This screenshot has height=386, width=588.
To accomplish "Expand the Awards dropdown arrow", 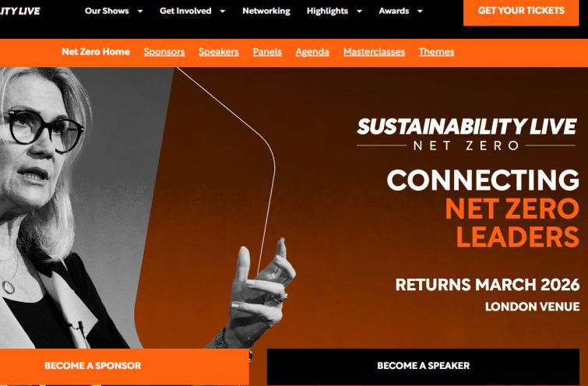I will [x=420, y=11].
